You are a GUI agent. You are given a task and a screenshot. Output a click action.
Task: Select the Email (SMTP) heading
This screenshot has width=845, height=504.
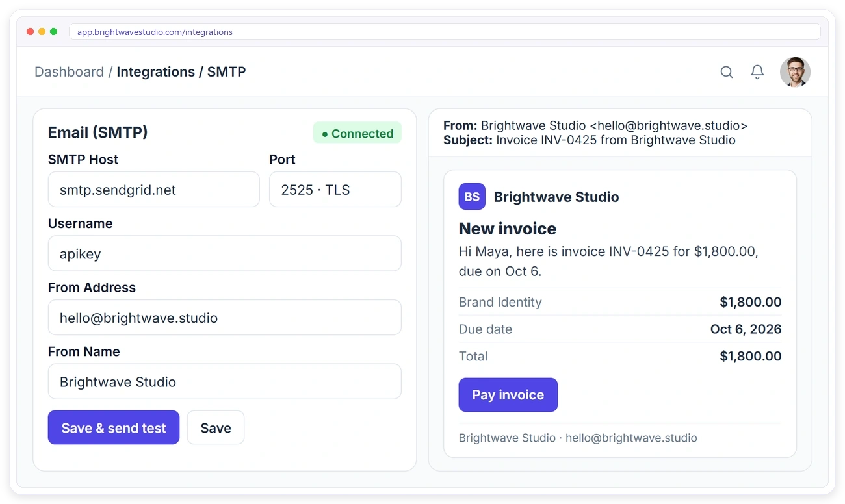[x=98, y=132]
